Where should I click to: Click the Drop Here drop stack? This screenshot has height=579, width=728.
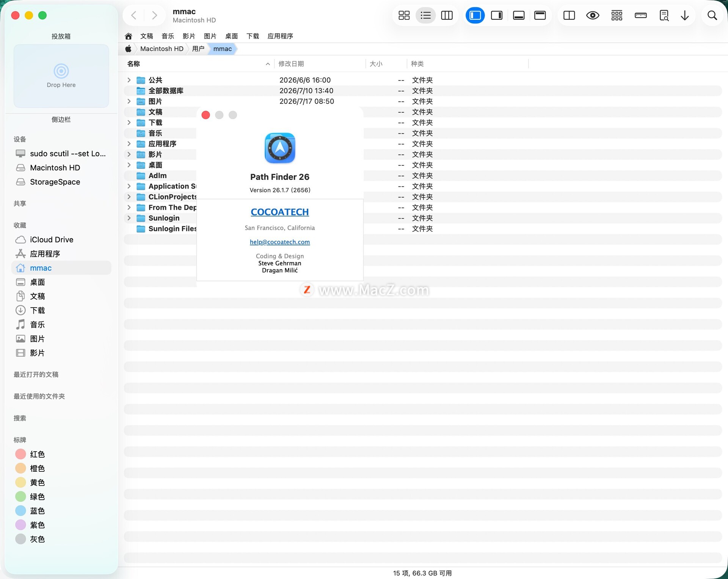tap(61, 76)
